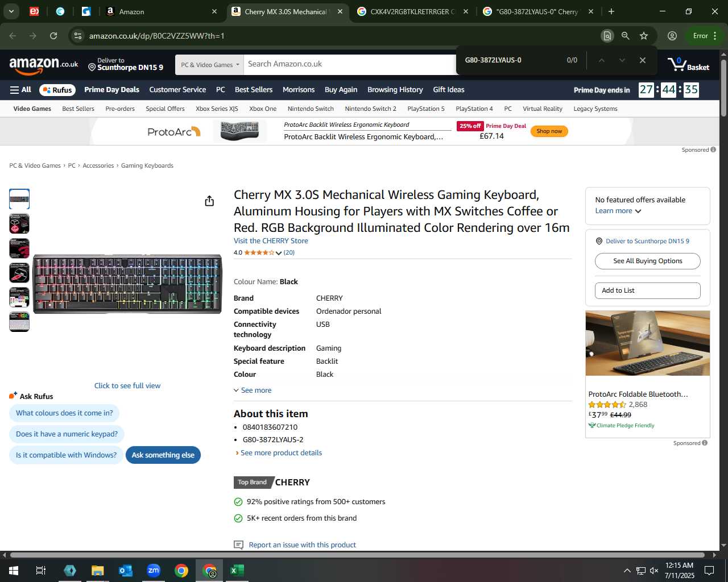The image size is (728, 582).
Task: Open File Explorer from taskbar
Action: [98, 570]
